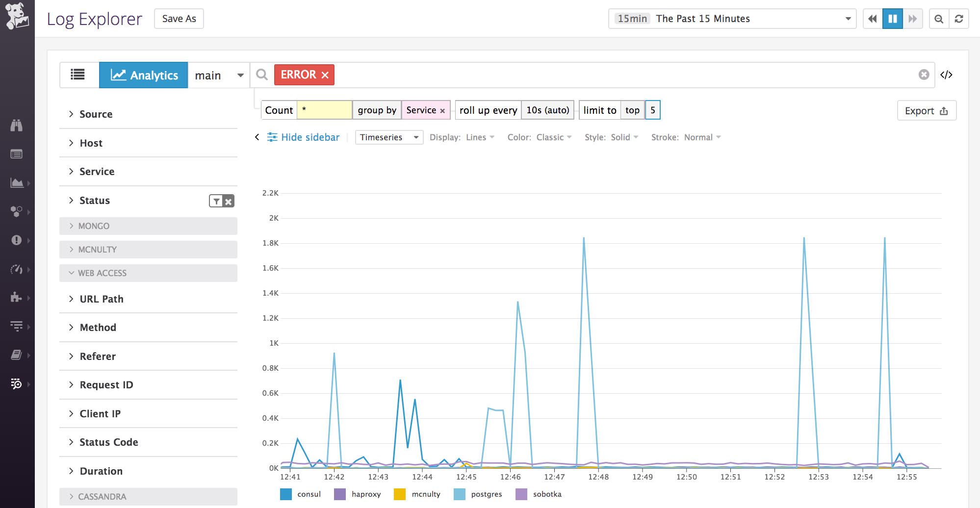Open the MONGO facet group

pos(94,226)
